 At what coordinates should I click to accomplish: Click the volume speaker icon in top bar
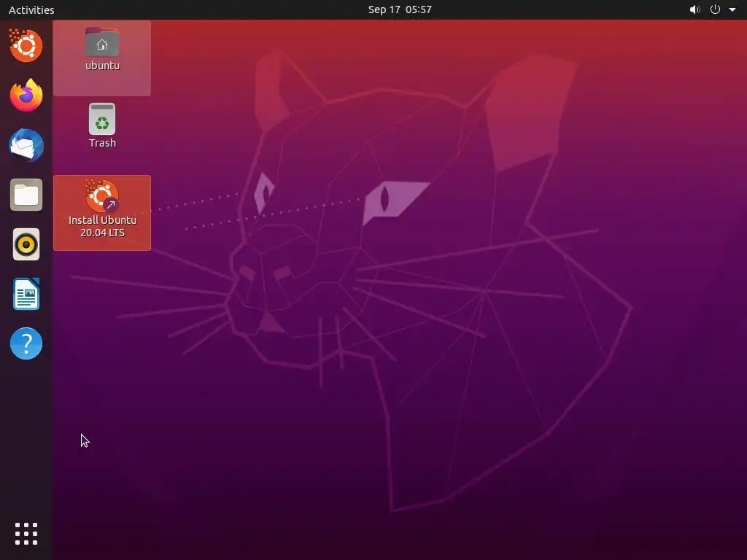click(694, 9)
